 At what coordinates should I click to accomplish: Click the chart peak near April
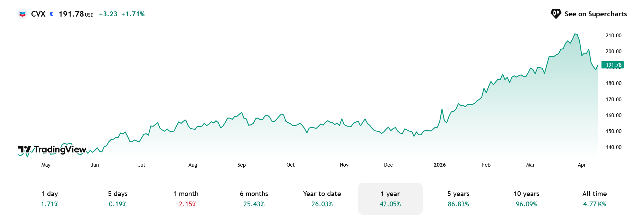coord(575,34)
